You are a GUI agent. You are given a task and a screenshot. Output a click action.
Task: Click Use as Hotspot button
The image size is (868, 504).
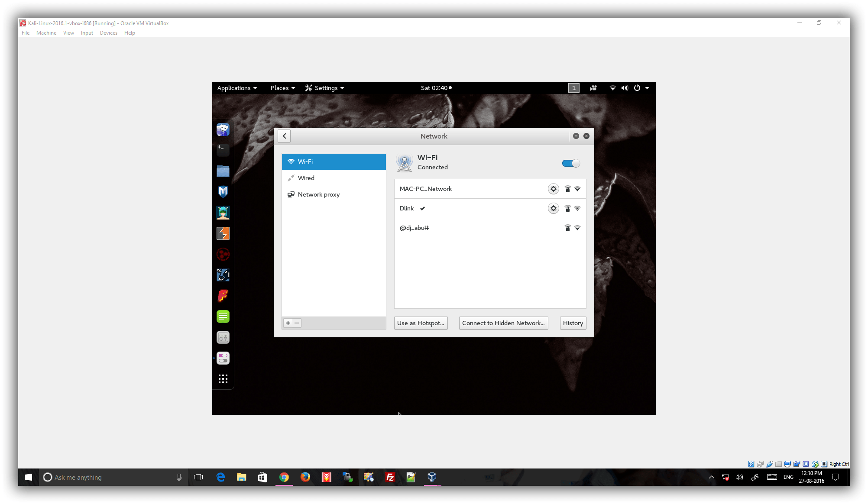pyautogui.click(x=420, y=323)
